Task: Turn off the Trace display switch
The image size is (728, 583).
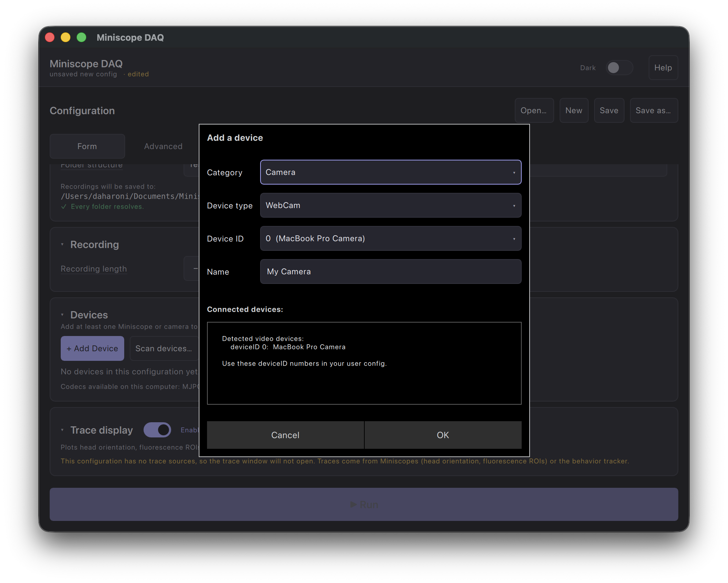Action: (157, 430)
